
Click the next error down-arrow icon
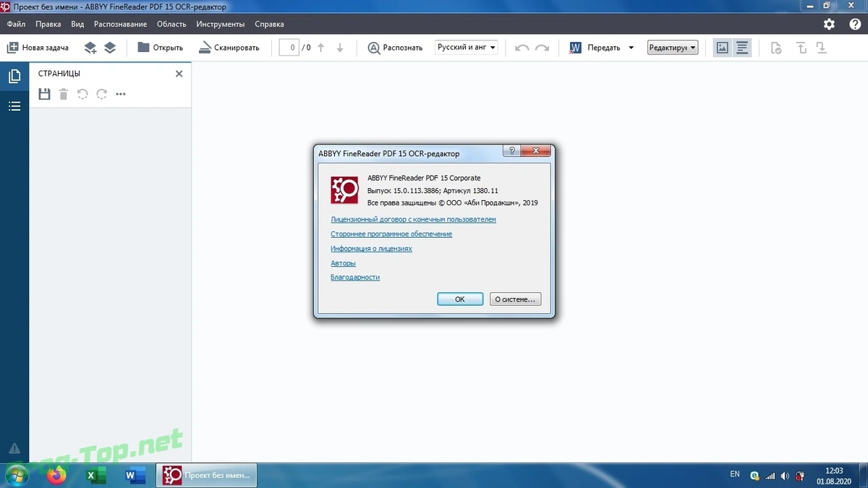(821, 48)
